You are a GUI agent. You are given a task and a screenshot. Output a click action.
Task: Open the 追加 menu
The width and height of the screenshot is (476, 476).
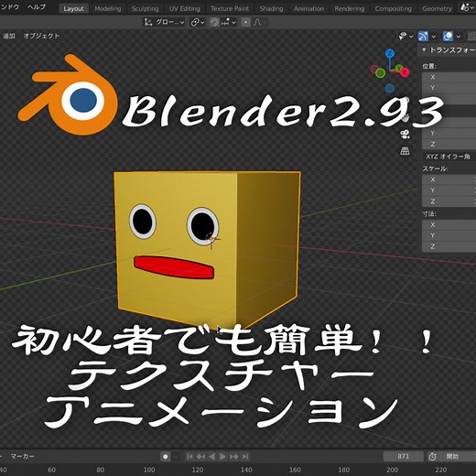tap(9, 36)
